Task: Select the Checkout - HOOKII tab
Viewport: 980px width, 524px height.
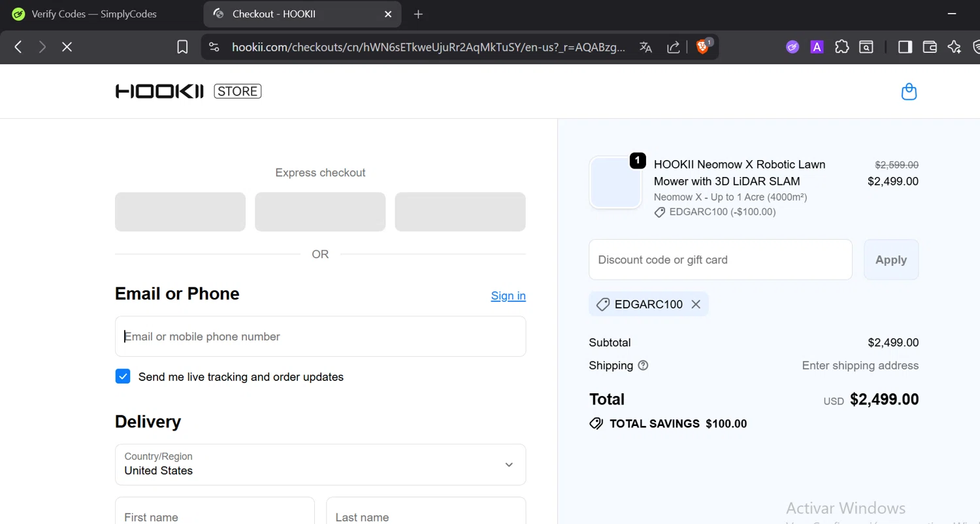Action: click(x=301, y=14)
